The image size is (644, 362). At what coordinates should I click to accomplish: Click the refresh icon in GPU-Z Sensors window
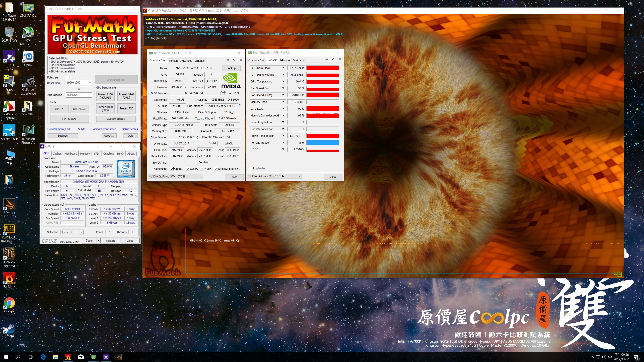[x=333, y=59]
